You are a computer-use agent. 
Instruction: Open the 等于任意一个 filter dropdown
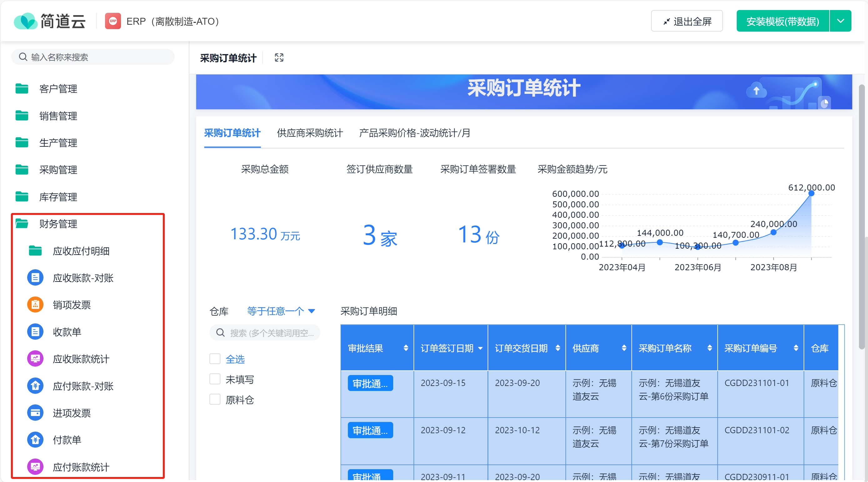(x=281, y=311)
